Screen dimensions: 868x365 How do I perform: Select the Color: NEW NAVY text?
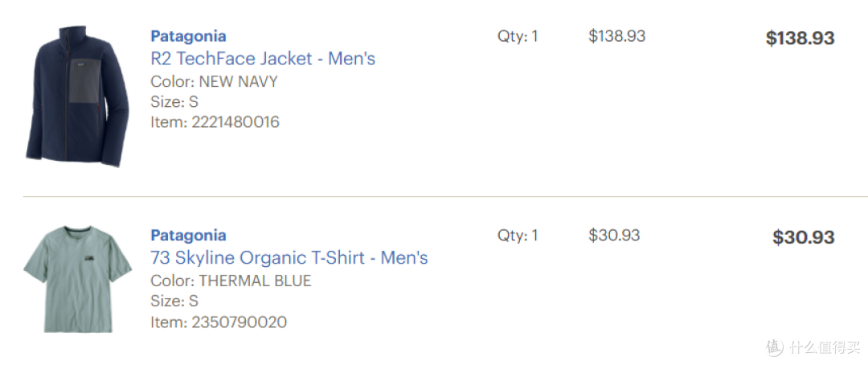pyautogui.click(x=214, y=82)
